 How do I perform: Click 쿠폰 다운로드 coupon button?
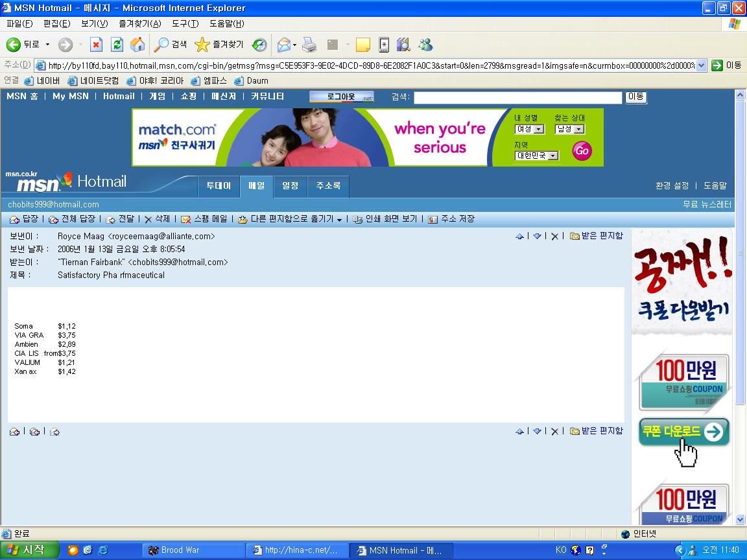(683, 432)
